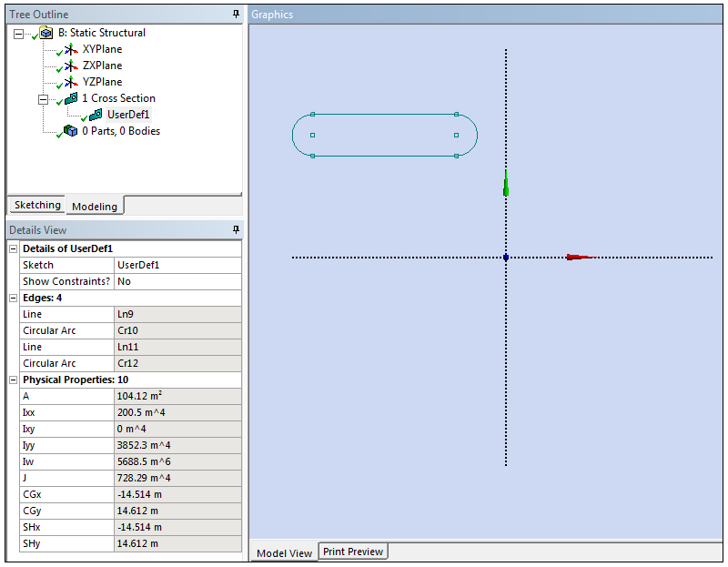Screen dimensions: 728x567
Task: Collapse the B: Static Structural tree node
Action: click(18, 33)
